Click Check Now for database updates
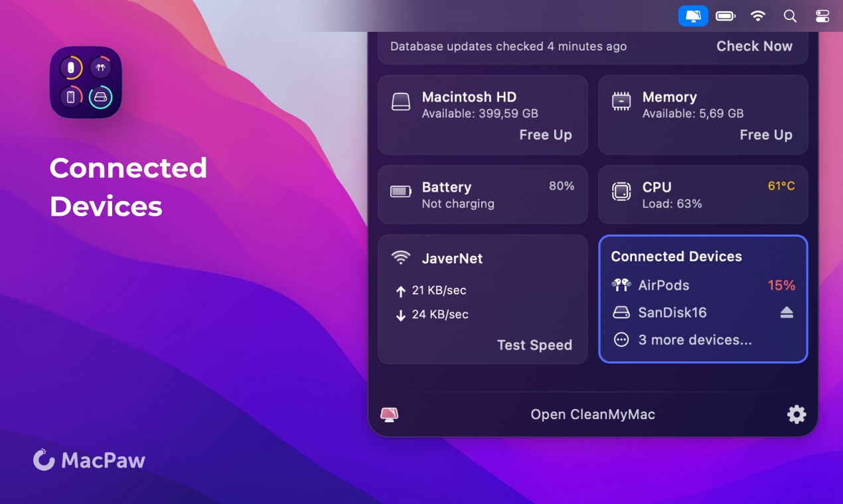 pyautogui.click(x=754, y=46)
